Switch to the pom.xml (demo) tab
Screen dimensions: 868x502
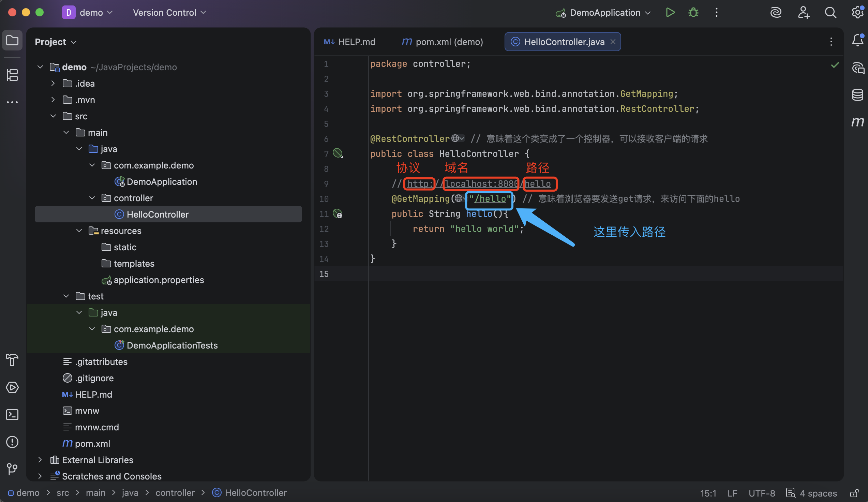[443, 42]
